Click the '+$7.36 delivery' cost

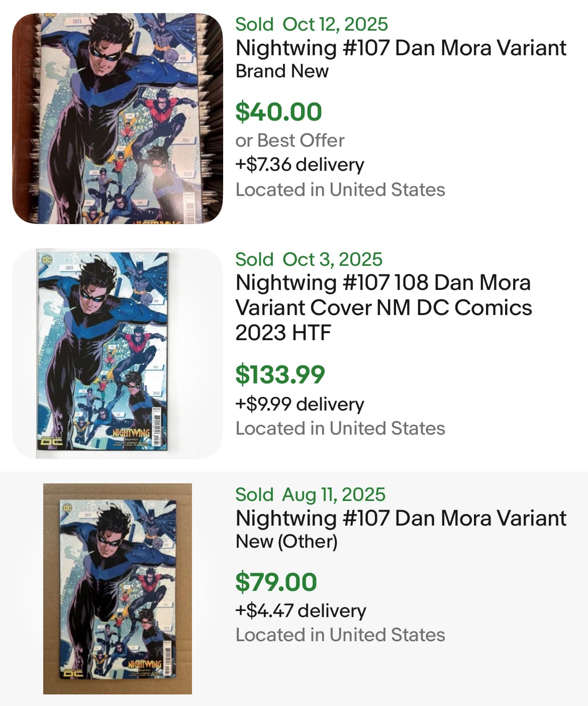(300, 164)
